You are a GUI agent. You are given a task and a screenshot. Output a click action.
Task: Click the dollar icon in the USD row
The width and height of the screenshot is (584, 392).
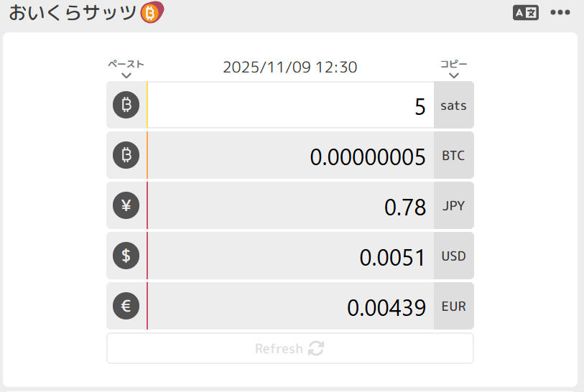tap(126, 256)
